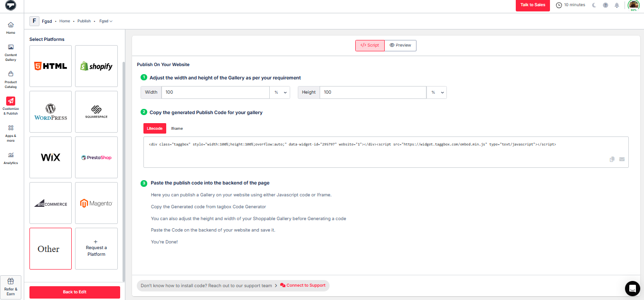
Task: Open Height unit dropdown
Action: [436, 92]
